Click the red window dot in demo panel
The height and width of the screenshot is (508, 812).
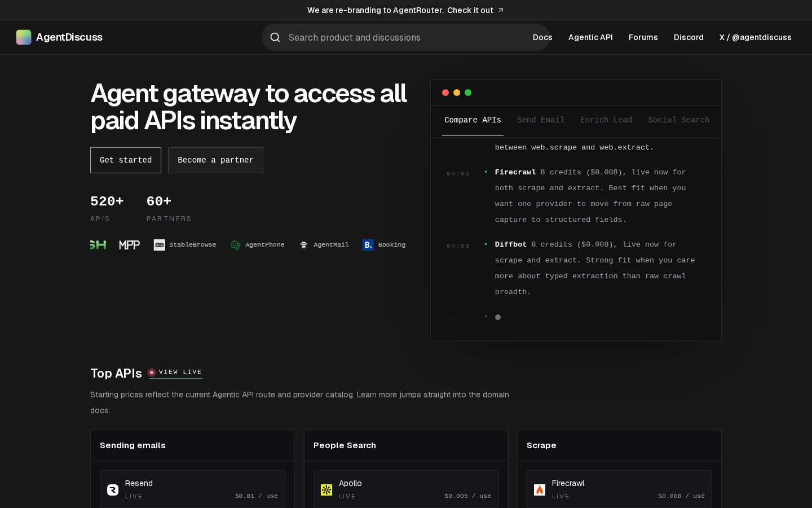tap(445, 93)
